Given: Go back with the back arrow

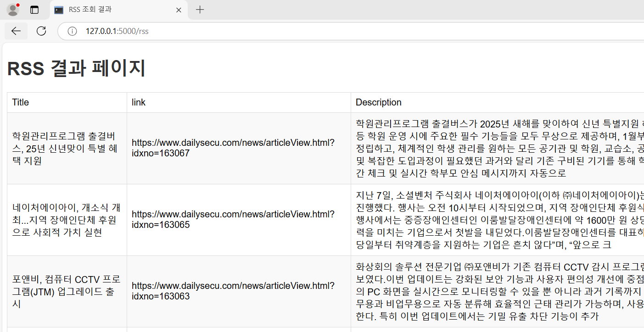Looking at the screenshot, I should [x=16, y=31].
